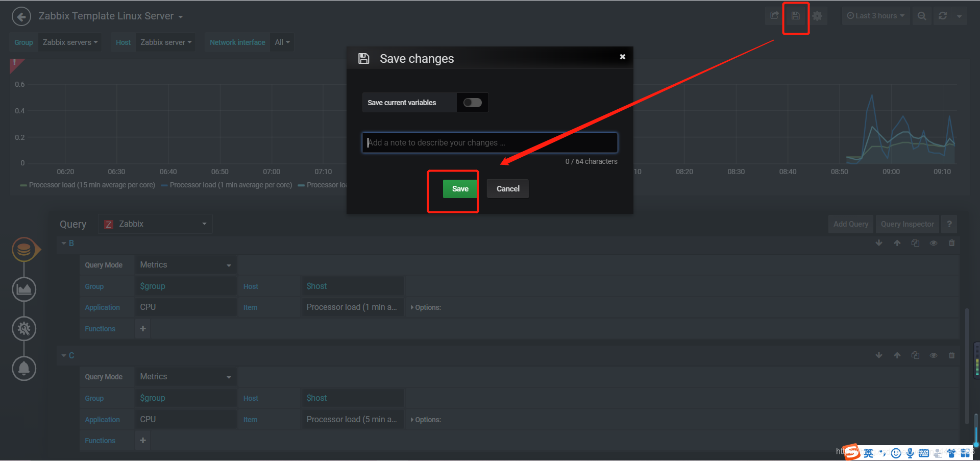Viewport: 980px width, 461px height.
Task: Open Query Mode Metrics dropdown for query B
Action: coord(185,265)
